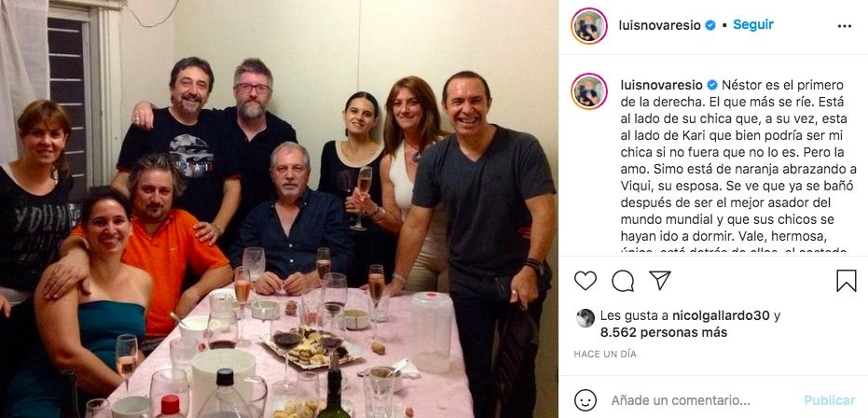Submit comment with the Publicar button

tap(829, 400)
